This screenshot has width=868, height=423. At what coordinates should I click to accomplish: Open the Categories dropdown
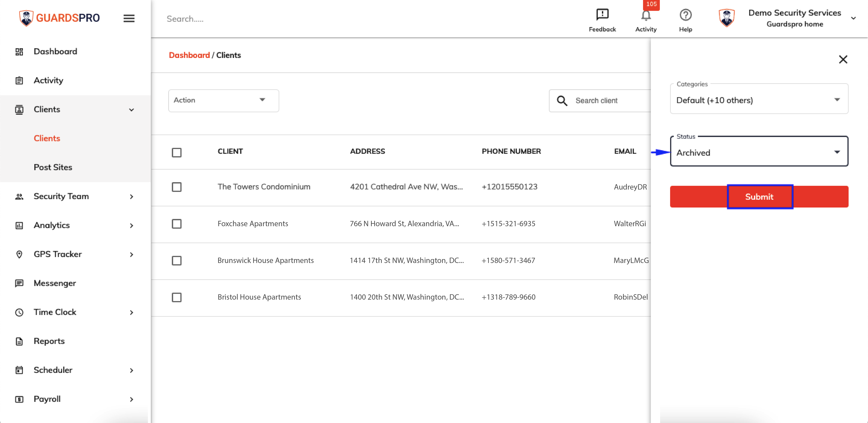(x=759, y=99)
